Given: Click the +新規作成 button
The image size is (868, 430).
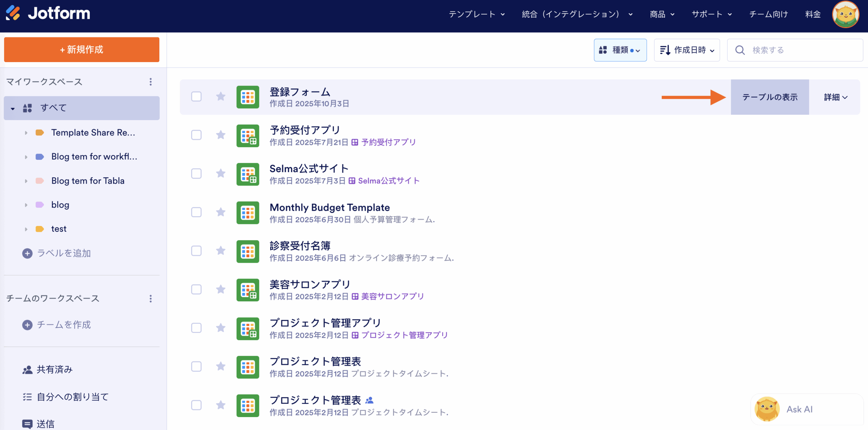Looking at the screenshot, I should coord(82,50).
